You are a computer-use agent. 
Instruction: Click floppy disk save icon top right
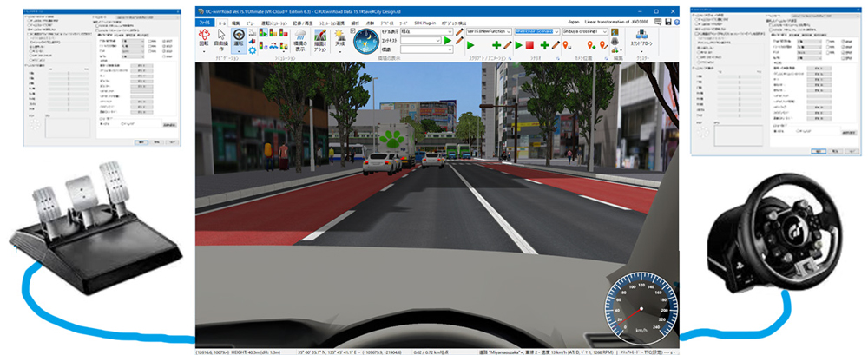coord(668,23)
